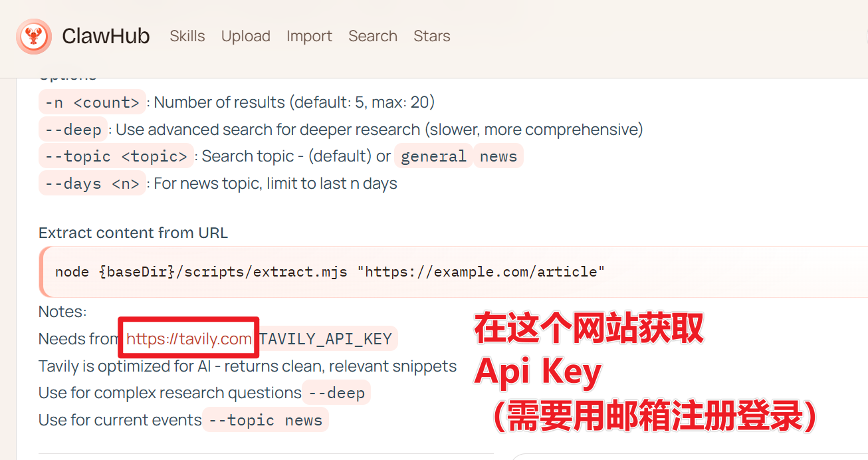Image resolution: width=868 pixels, height=460 pixels.
Task: Open the Stars navigation item
Action: 432,36
